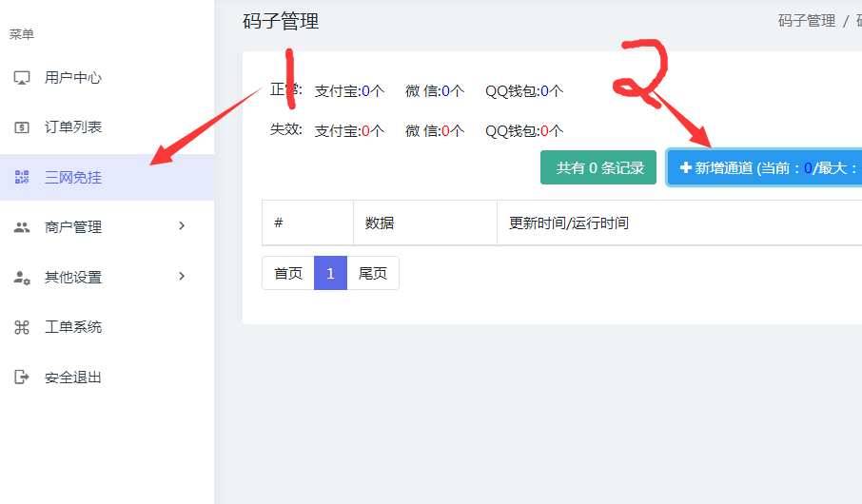Click 微信:0个 in the 失效 row
Screen dimensions: 862x504
tap(435, 131)
